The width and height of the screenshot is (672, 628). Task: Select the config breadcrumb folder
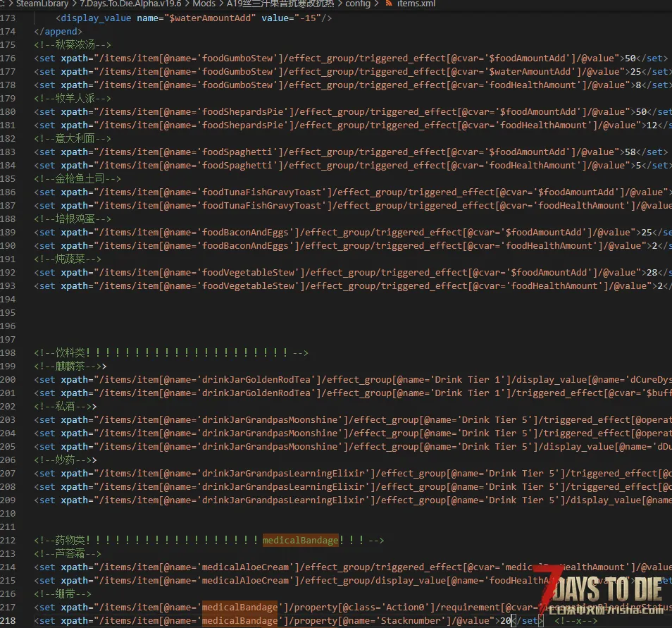[358, 4]
